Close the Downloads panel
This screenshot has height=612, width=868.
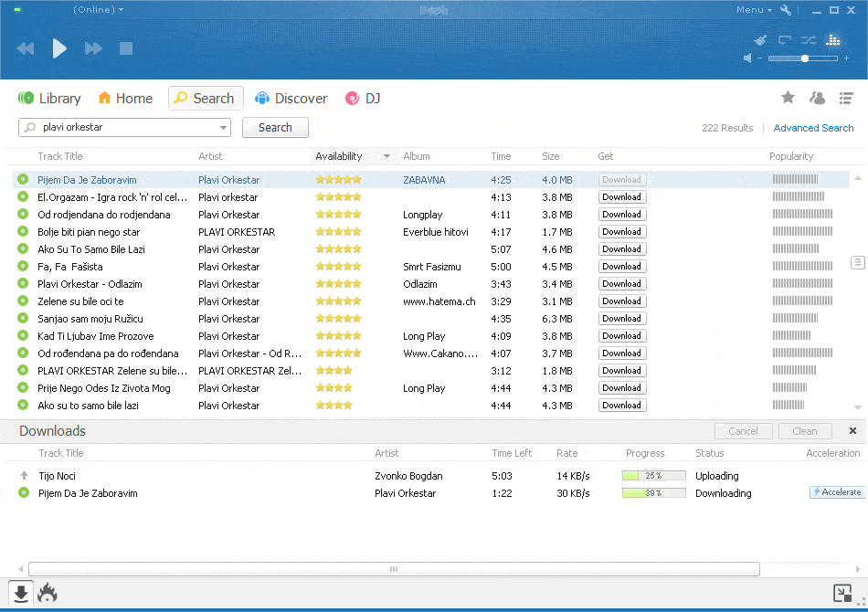pos(852,430)
